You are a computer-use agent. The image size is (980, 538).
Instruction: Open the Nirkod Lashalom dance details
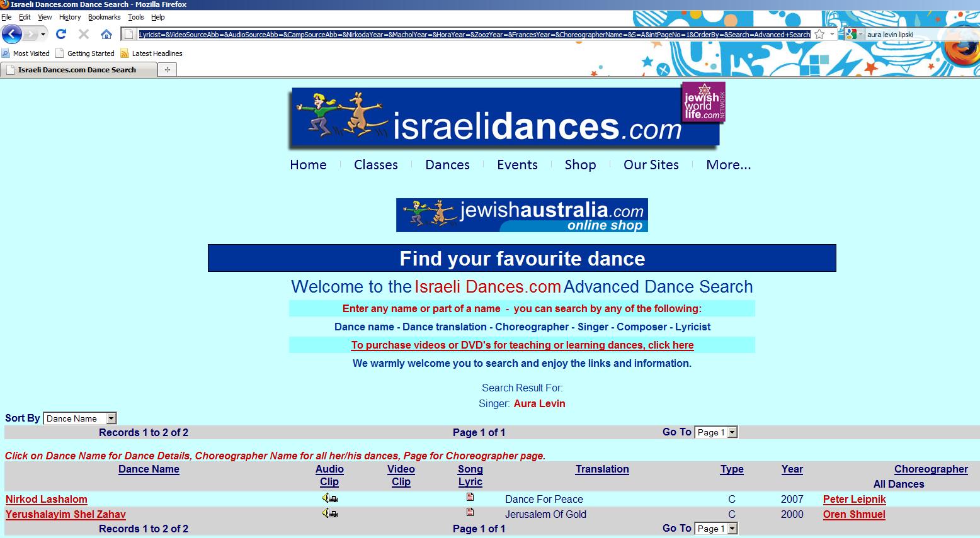pos(47,499)
